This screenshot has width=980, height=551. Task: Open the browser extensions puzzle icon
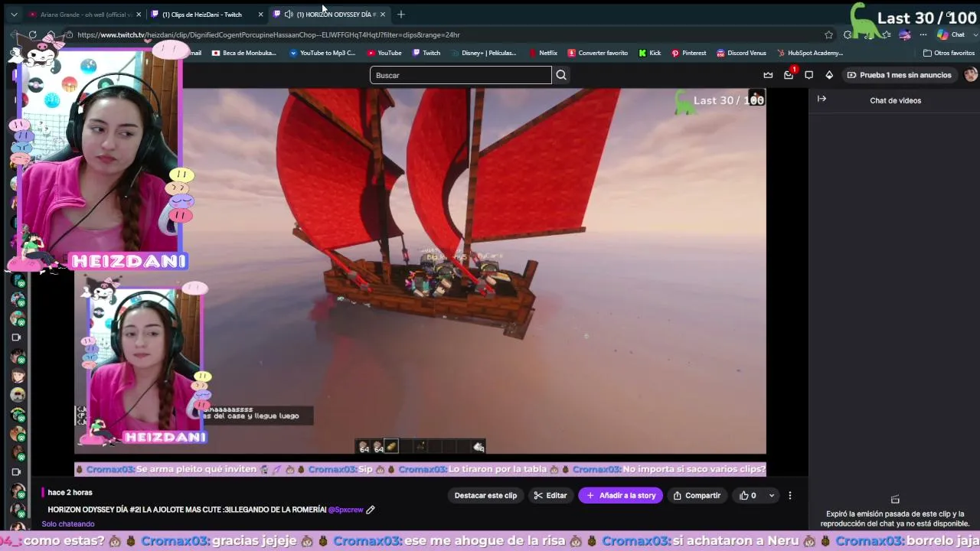tap(847, 34)
